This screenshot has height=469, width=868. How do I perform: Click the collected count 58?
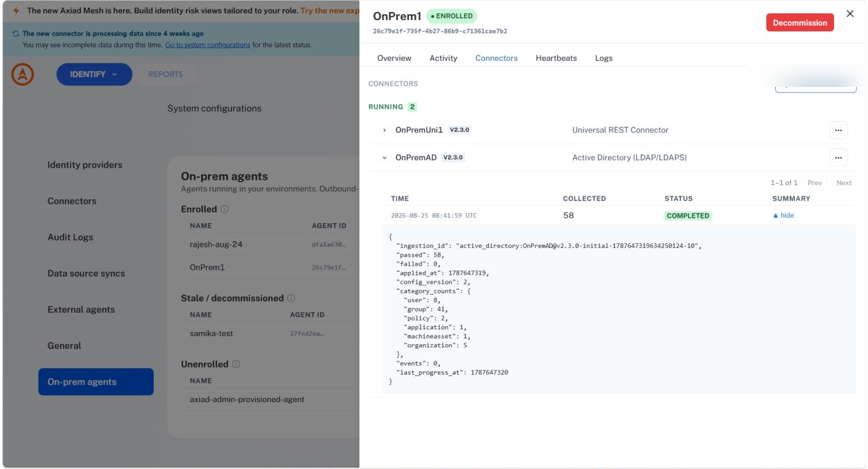[x=569, y=216]
